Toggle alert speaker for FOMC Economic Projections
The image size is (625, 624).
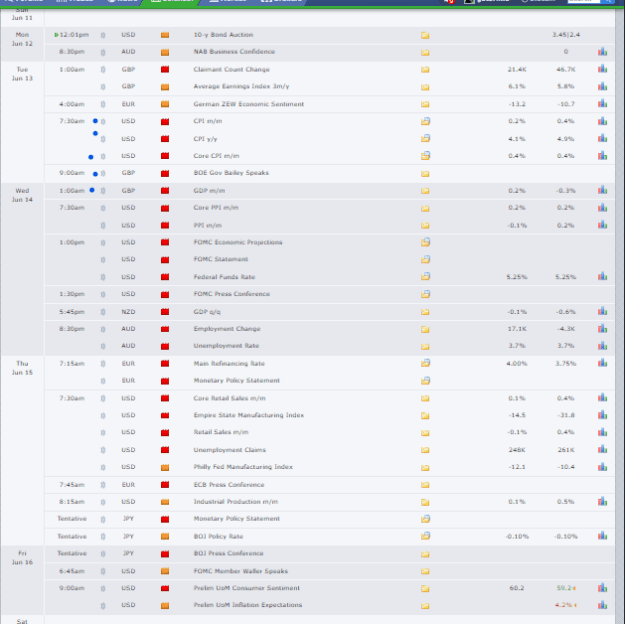coord(103,242)
